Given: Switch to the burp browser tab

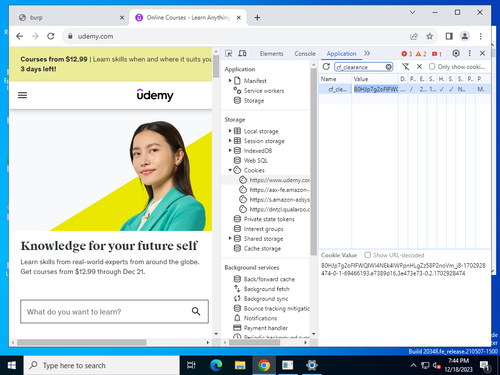Looking at the screenshot, I should [69, 18].
